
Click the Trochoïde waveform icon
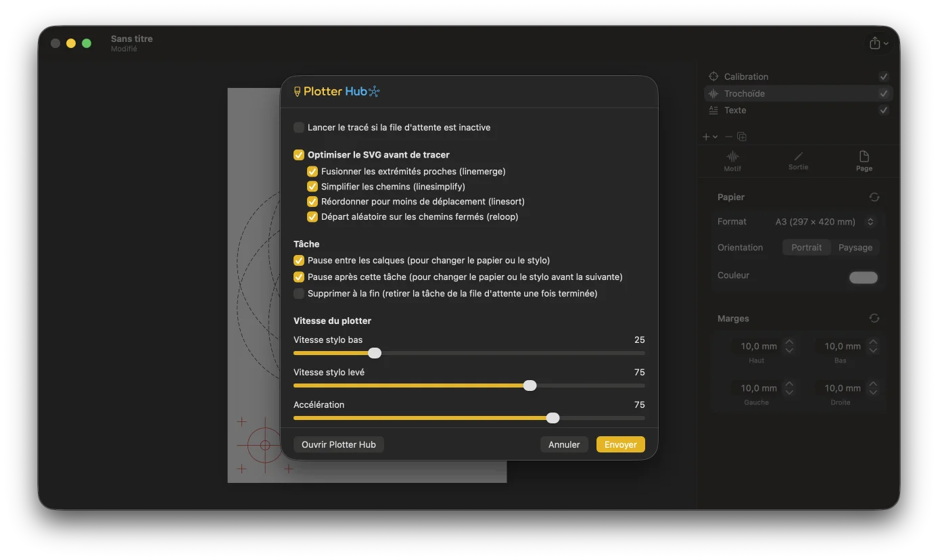coord(713,93)
